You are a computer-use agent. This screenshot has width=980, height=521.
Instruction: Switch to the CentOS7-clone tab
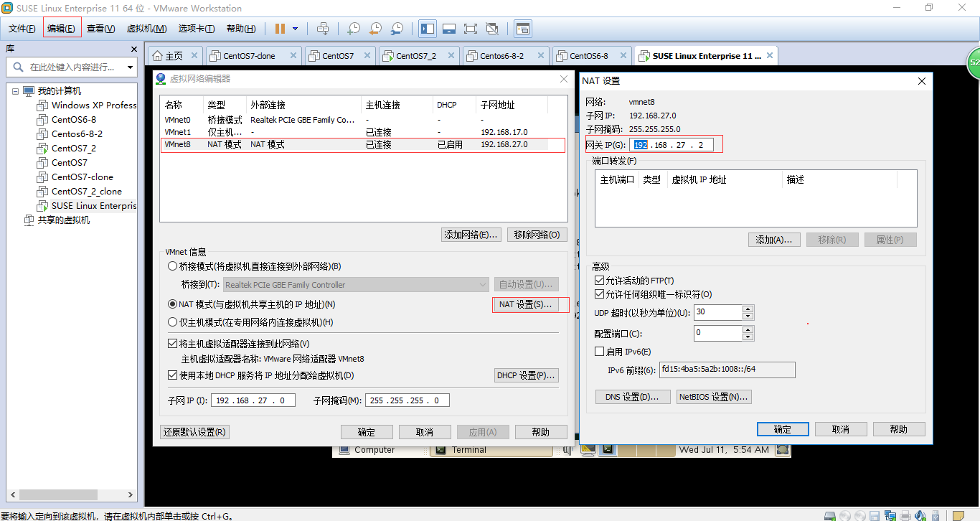point(253,55)
